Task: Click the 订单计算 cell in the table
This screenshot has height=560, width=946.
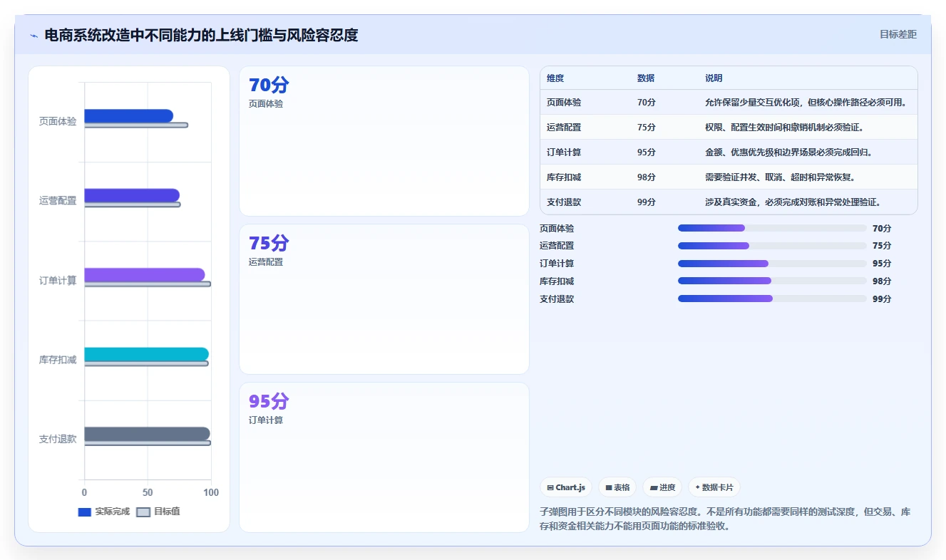Action: (564, 152)
